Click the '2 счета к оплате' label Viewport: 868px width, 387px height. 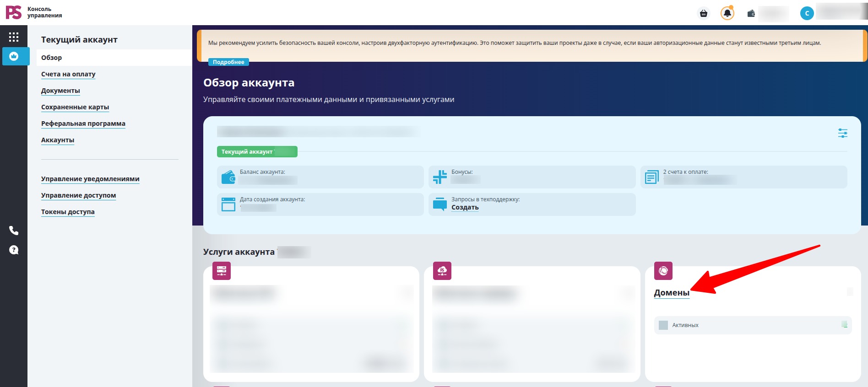pyautogui.click(x=685, y=172)
